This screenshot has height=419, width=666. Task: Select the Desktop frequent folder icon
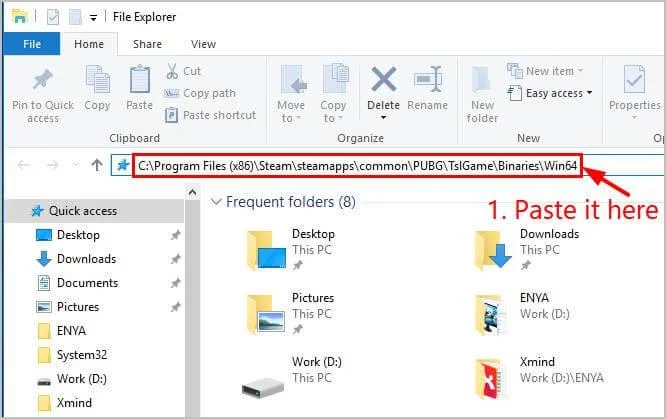coord(266,250)
